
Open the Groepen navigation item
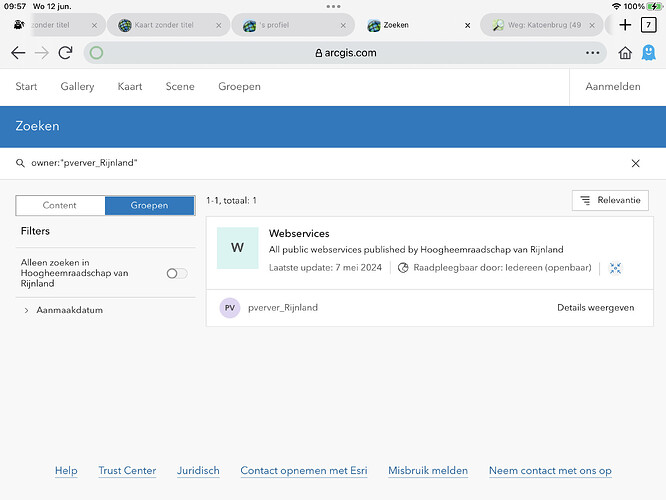240,87
